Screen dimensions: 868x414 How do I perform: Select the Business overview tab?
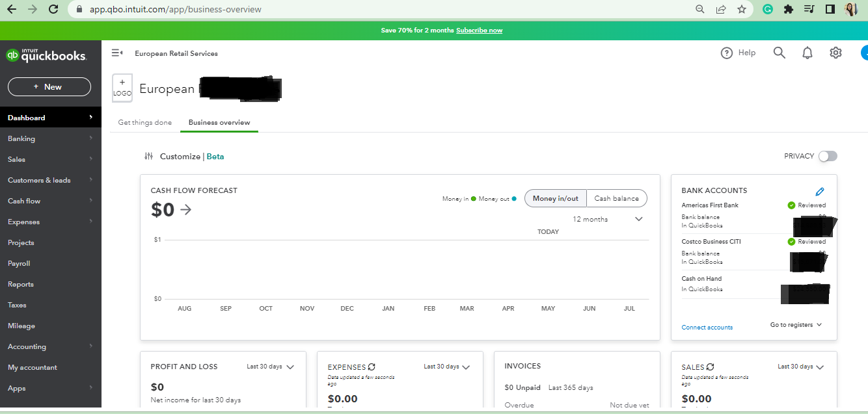click(x=219, y=122)
